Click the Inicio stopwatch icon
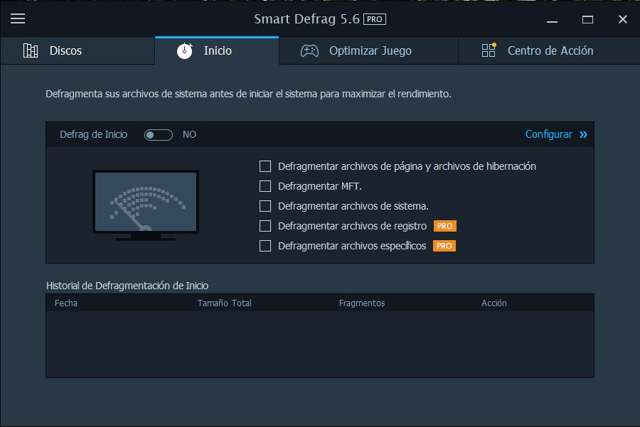This screenshot has width=640, height=427. click(184, 51)
